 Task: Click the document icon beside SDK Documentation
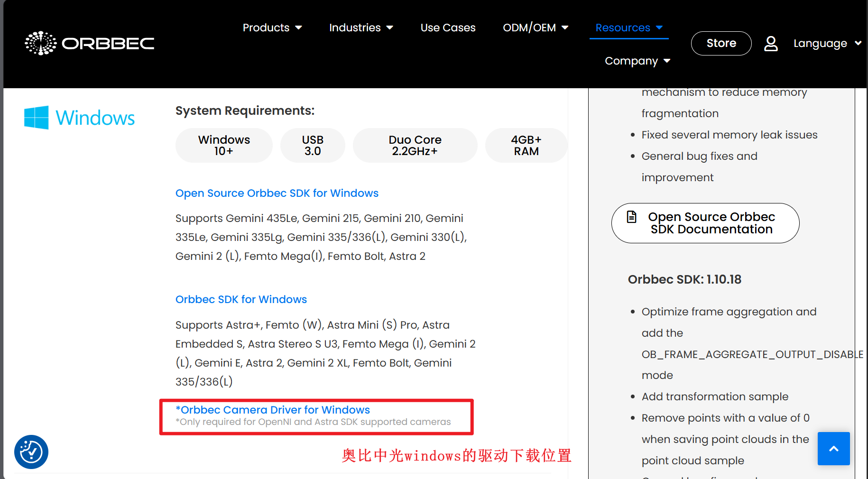(x=631, y=217)
